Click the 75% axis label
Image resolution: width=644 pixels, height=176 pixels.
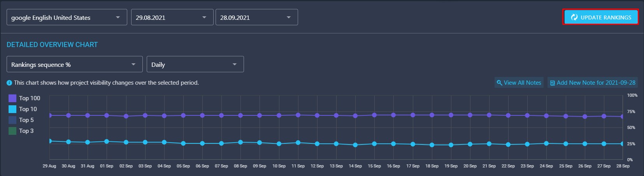[x=631, y=112]
